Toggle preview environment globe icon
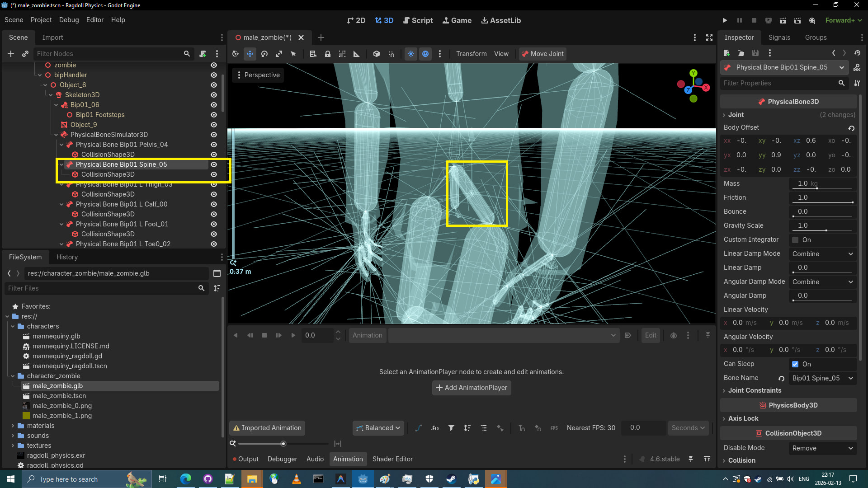 coord(425,54)
